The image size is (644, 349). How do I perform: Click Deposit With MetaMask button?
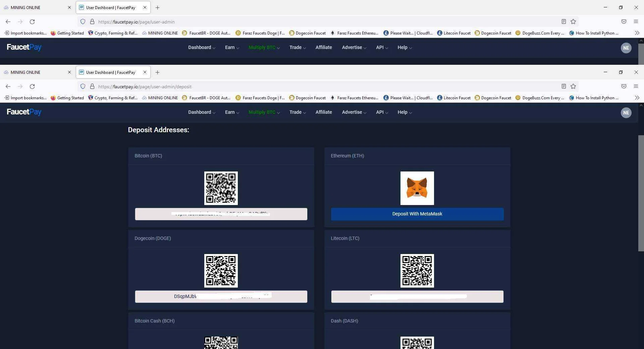(x=417, y=214)
